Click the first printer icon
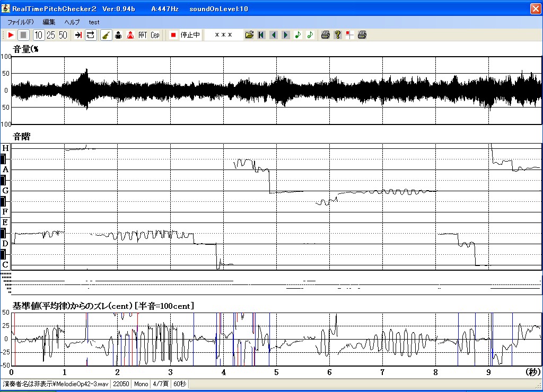 325,35
